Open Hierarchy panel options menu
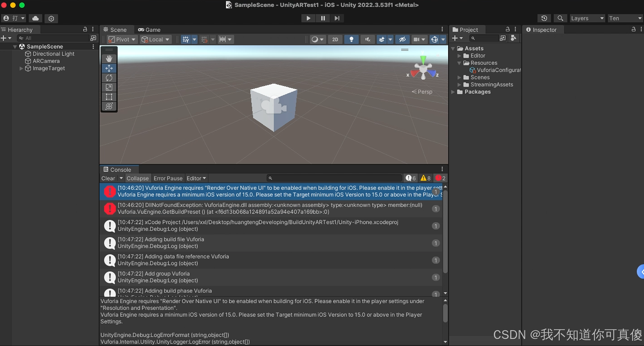The height and width of the screenshot is (346, 644). (x=93, y=30)
